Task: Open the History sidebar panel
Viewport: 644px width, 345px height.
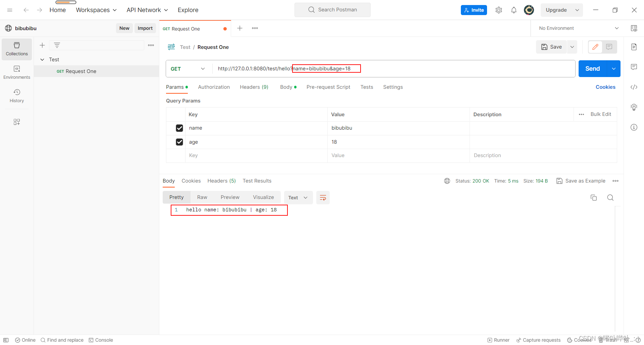Action: pos(17,96)
